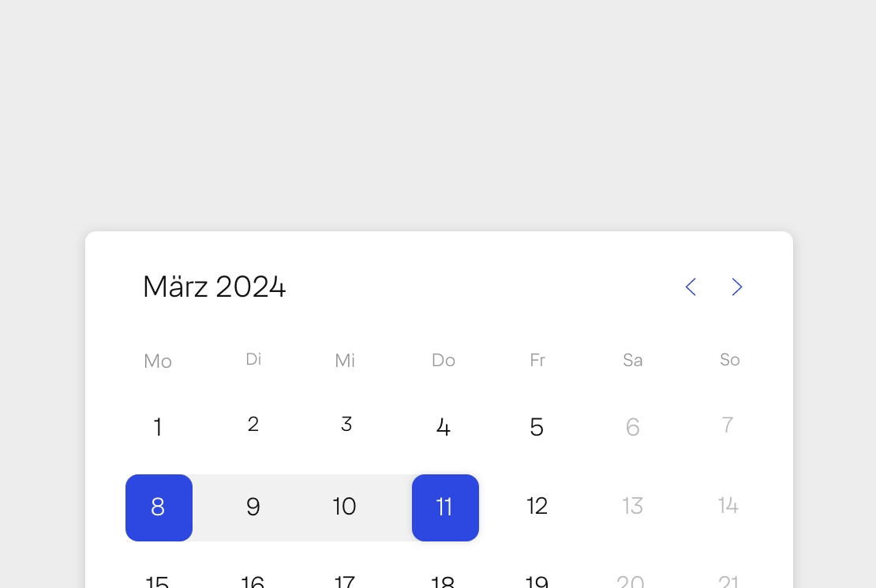Navigate to the previous month
Screen dimensions: 876x588
click(x=691, y=287)
